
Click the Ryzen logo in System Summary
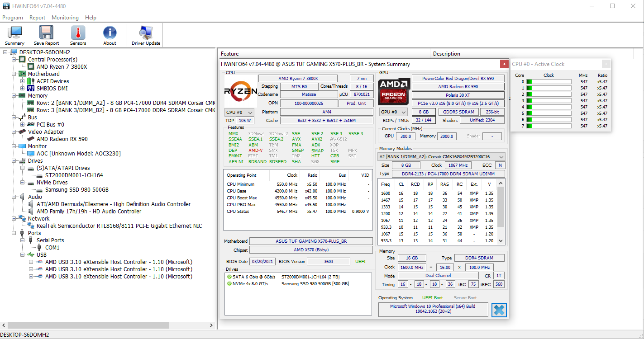click(x=240, y=90)
